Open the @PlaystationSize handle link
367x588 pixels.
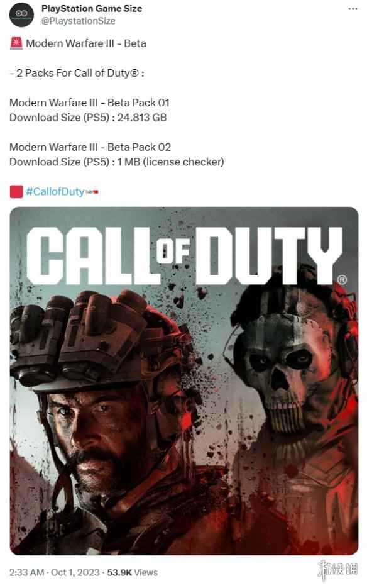[78, 21]
